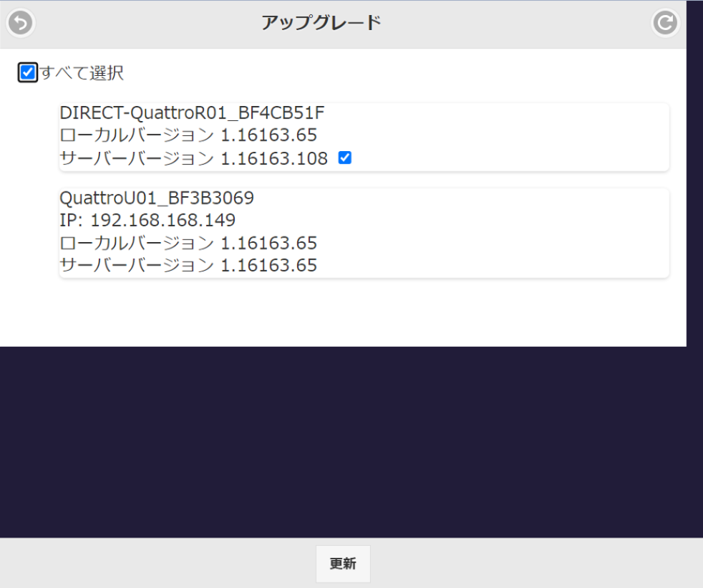
Task: Click the 更新 button
Action: coord(343,564)
